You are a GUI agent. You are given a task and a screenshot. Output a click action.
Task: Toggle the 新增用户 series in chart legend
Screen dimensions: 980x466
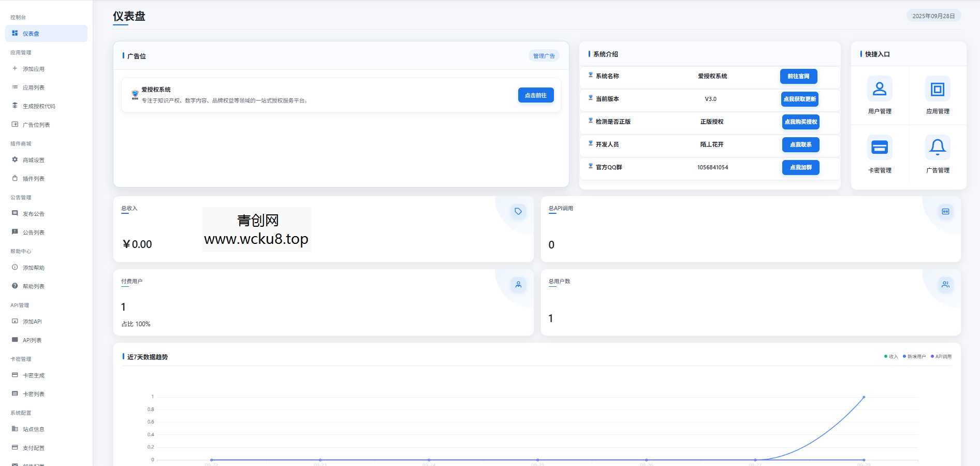point(914,357)
